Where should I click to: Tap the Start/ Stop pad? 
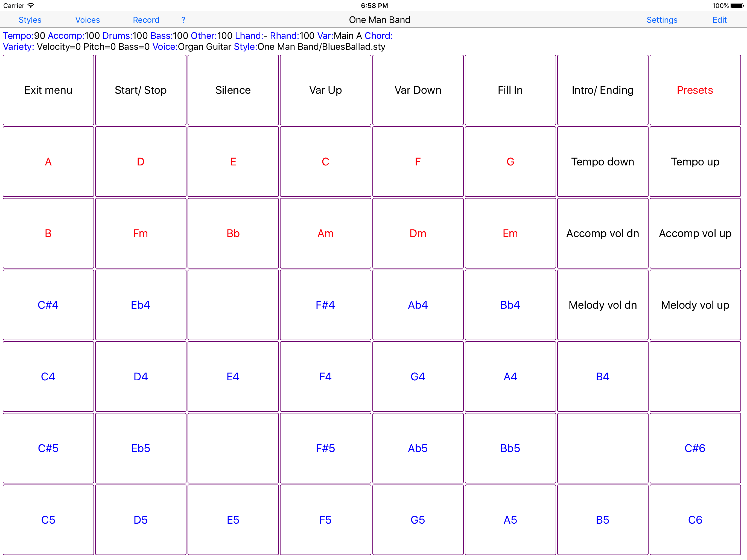click(x=141, y=90)
